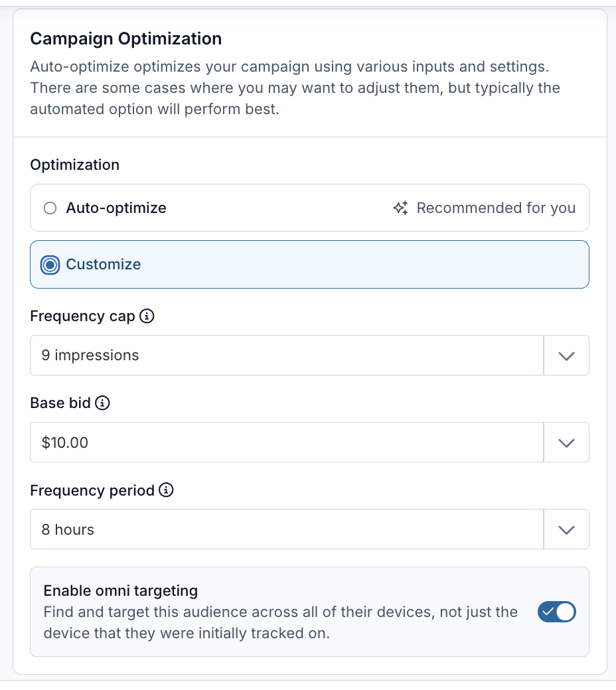
Task: Click the sparkle icon beside Recommended for you
Action: 400,208
